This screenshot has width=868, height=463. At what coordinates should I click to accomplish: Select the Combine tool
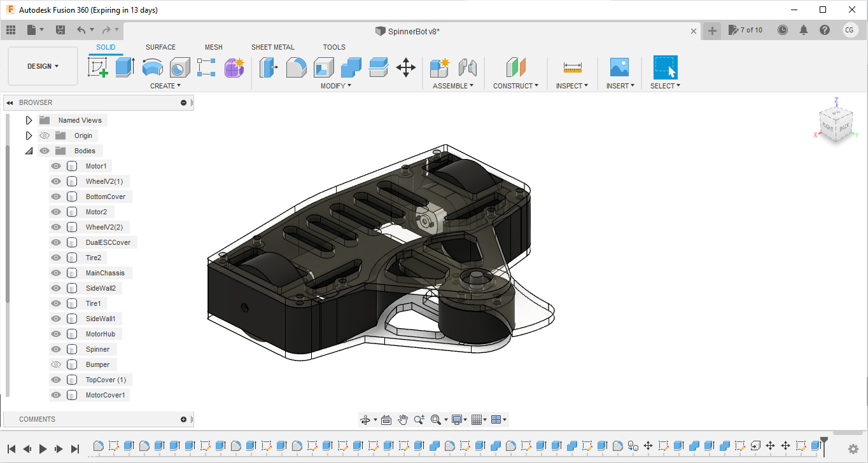coord(351,67)
